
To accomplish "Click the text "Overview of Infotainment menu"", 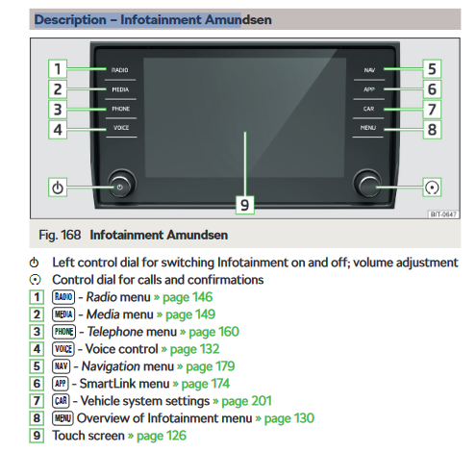I will [x=164, y=418].
